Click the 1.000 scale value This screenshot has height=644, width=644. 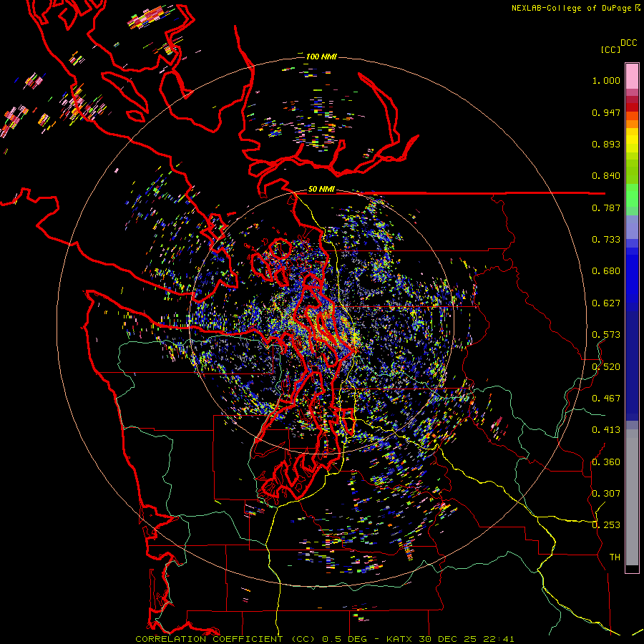point(606,80)
